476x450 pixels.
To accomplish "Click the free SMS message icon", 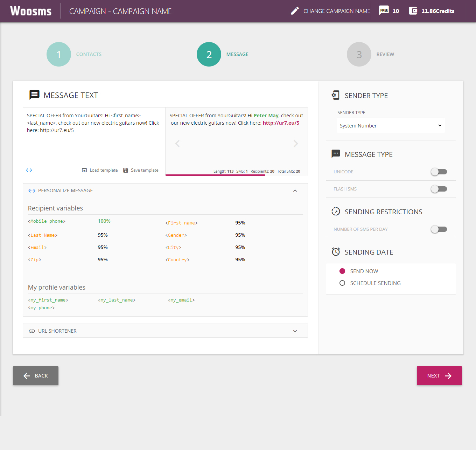I will (384, 11).
